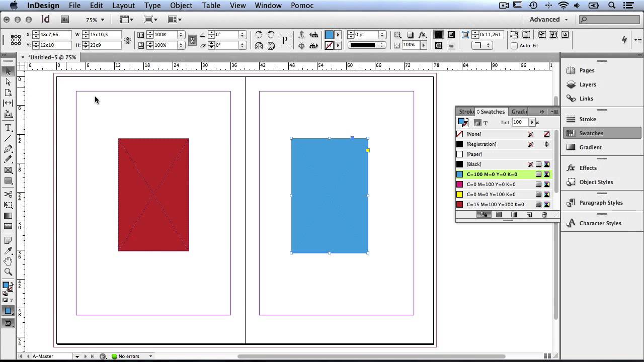This screenshot has width=644, height=362.
Task: Click the Drop Shadow icon in control bar
Action: pos(410,35)
